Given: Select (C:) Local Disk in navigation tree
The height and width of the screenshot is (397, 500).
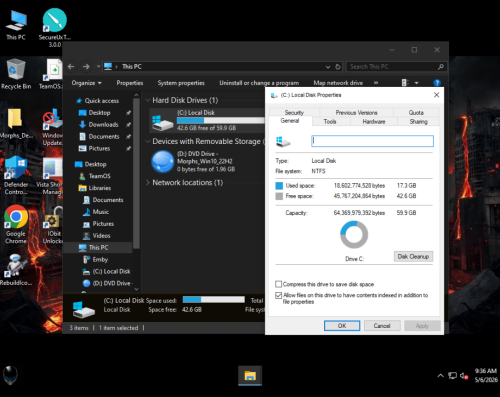Looking at the screenshot, I should click(111, 271).
